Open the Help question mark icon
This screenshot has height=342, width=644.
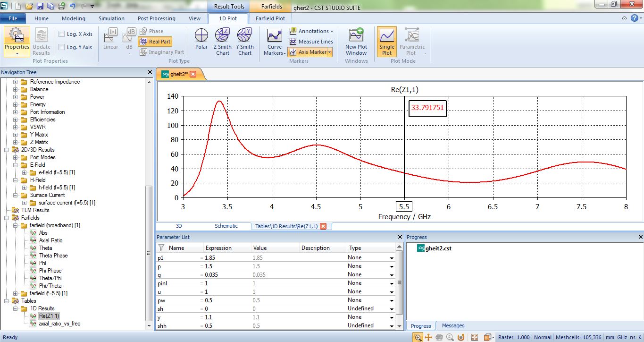click(x=635, y=18)
